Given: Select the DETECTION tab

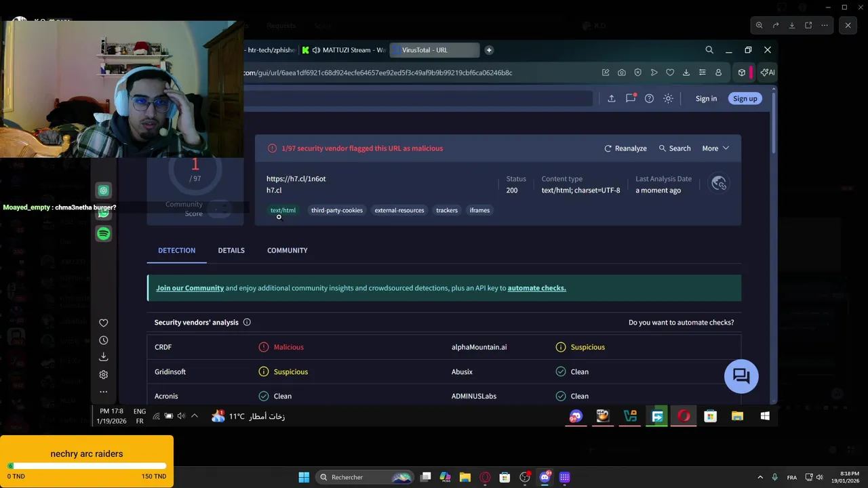Looking at the screenshot, I should coord(176,251).
